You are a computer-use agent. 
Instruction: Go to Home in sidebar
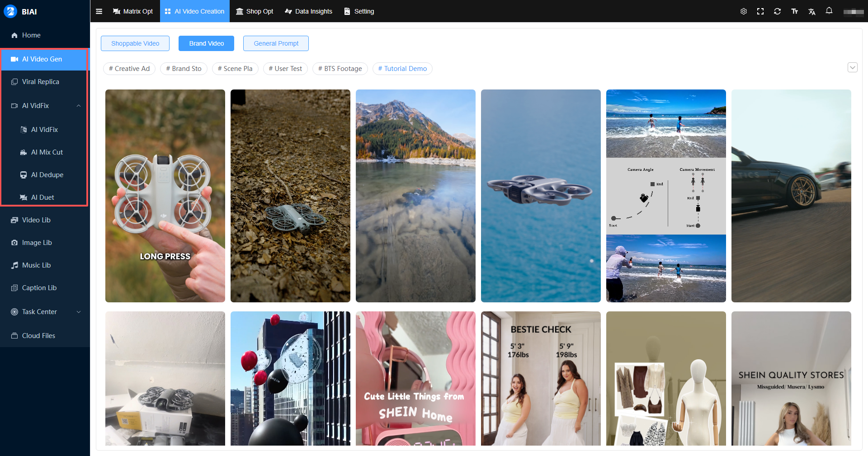tap(45, 35)
